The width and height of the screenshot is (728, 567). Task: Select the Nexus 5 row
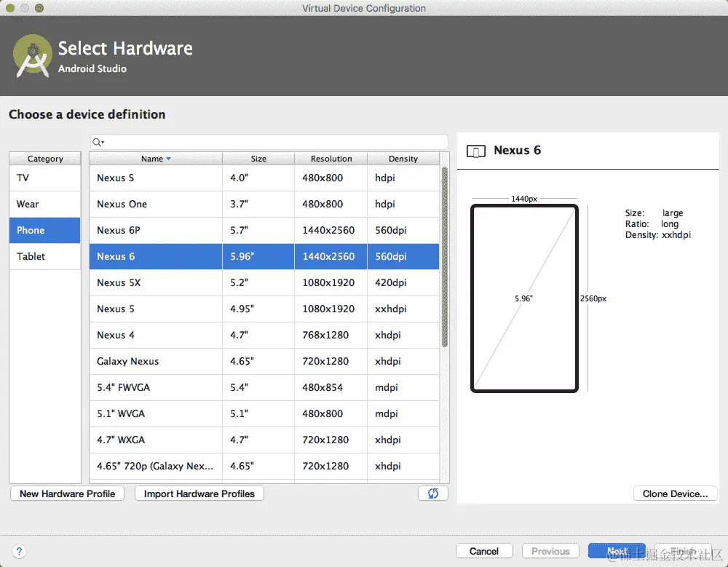264,309
